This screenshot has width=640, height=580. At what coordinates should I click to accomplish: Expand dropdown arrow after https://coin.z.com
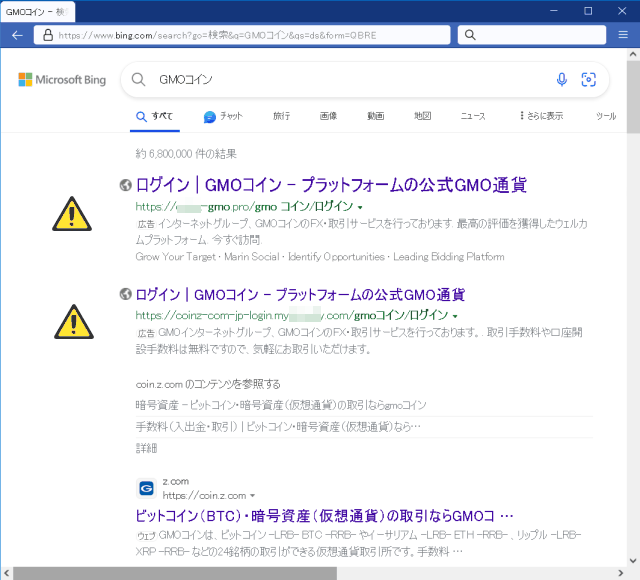[x=252, y=496]
